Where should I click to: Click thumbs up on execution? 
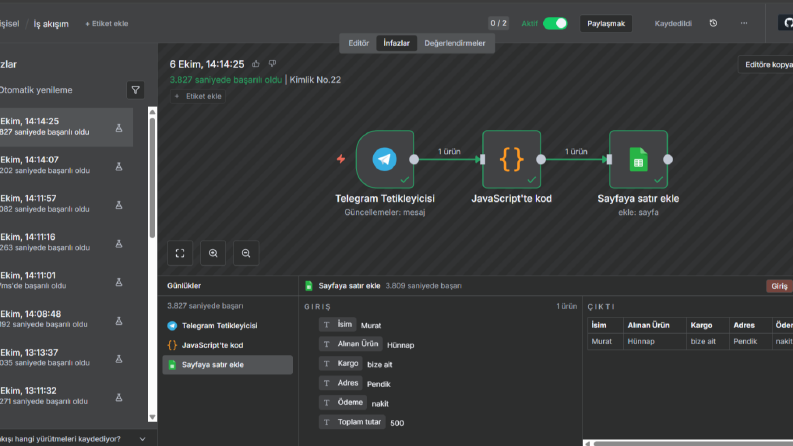pyautogui.click(x=256, y=64)
